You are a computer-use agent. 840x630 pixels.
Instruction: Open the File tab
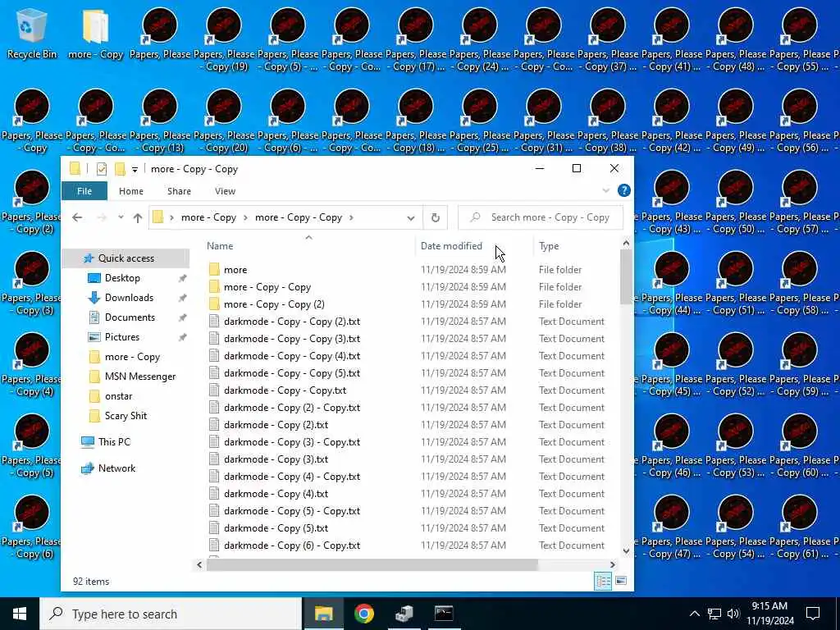(x=84, y=191)
